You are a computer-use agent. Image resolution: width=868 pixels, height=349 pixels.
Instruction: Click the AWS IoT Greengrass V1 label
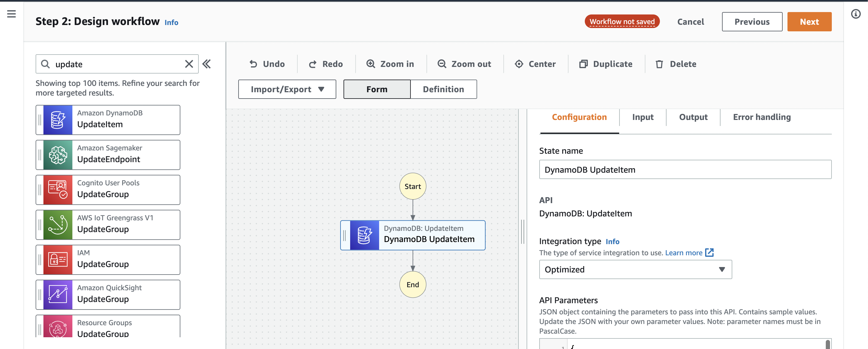pyautogui.click(x=115, y=218)
